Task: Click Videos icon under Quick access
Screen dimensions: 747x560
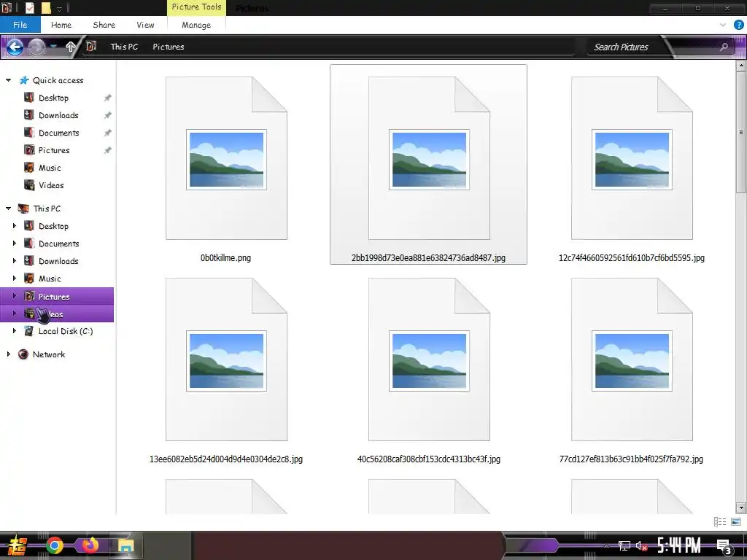Action: (29, 184)
